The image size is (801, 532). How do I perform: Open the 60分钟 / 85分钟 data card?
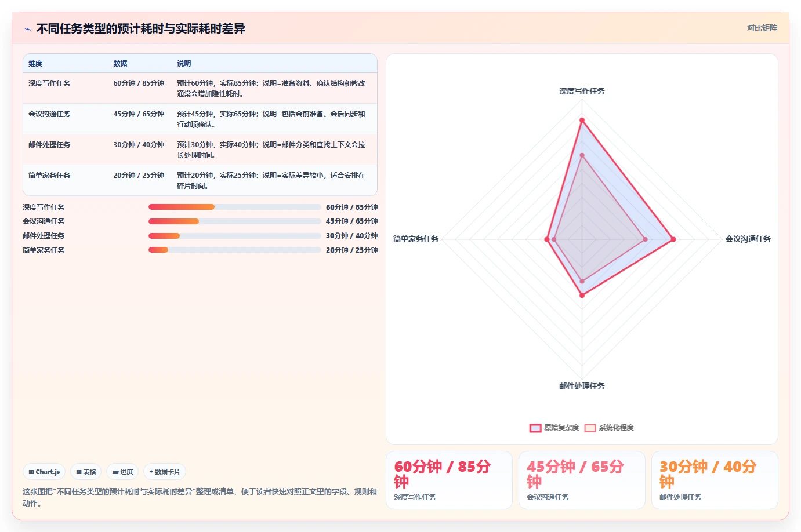[449, 480]
